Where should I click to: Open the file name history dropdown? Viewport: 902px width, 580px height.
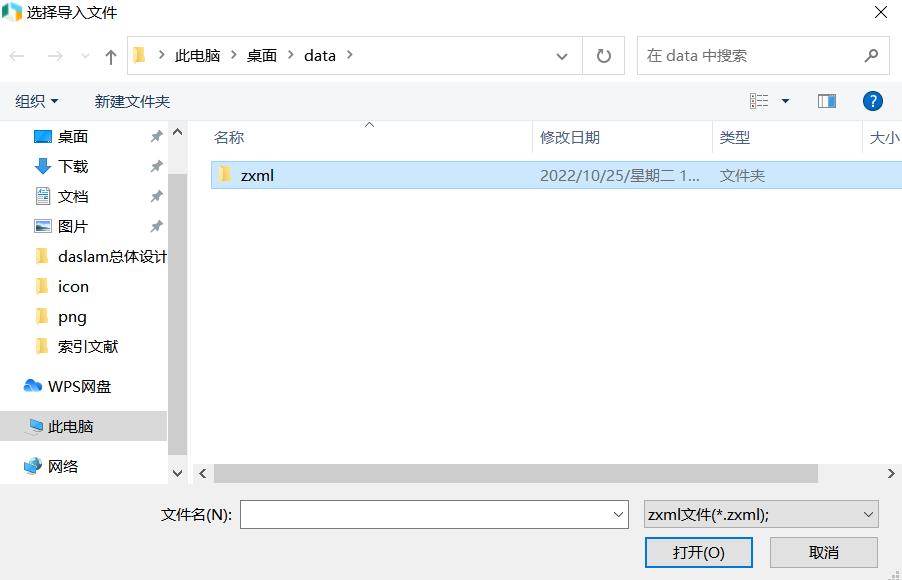[x=618, y=514]
